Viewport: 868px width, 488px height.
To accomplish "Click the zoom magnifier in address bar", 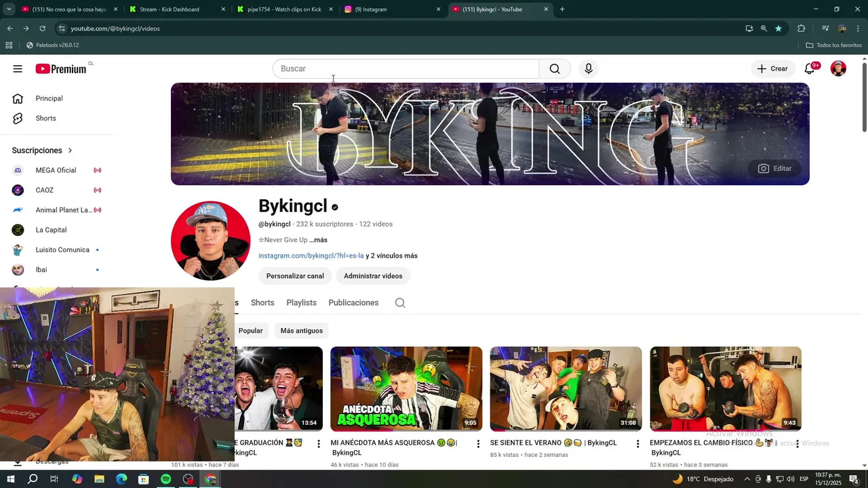I will pos(764,28).
